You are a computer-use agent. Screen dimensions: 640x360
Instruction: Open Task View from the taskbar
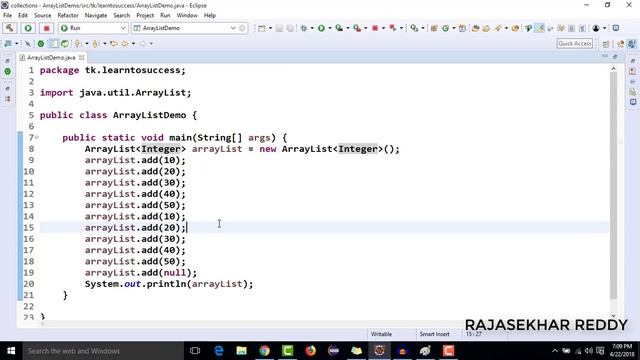195,351
